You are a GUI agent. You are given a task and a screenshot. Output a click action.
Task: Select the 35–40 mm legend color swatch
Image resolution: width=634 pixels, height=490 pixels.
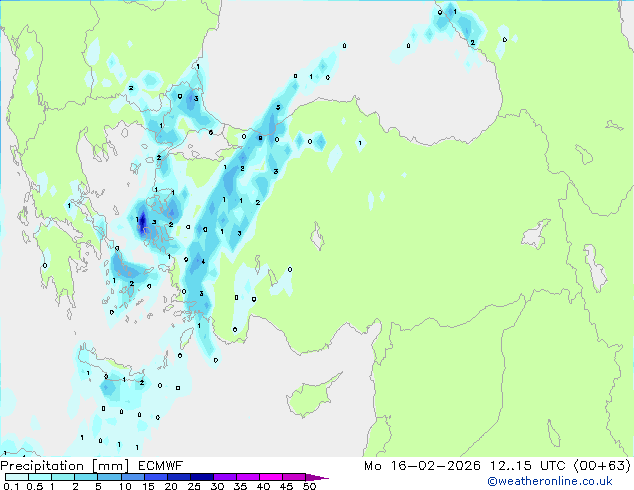click(248, 477)
